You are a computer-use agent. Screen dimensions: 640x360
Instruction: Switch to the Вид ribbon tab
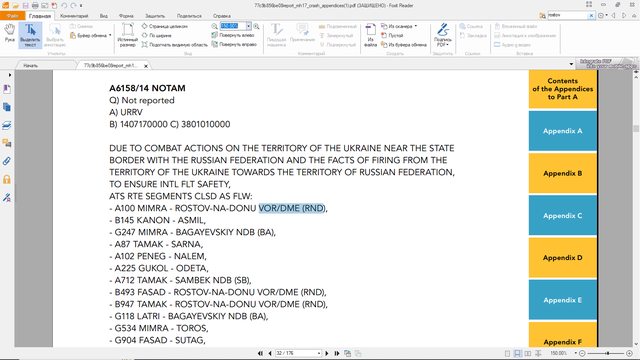(104, 16)
